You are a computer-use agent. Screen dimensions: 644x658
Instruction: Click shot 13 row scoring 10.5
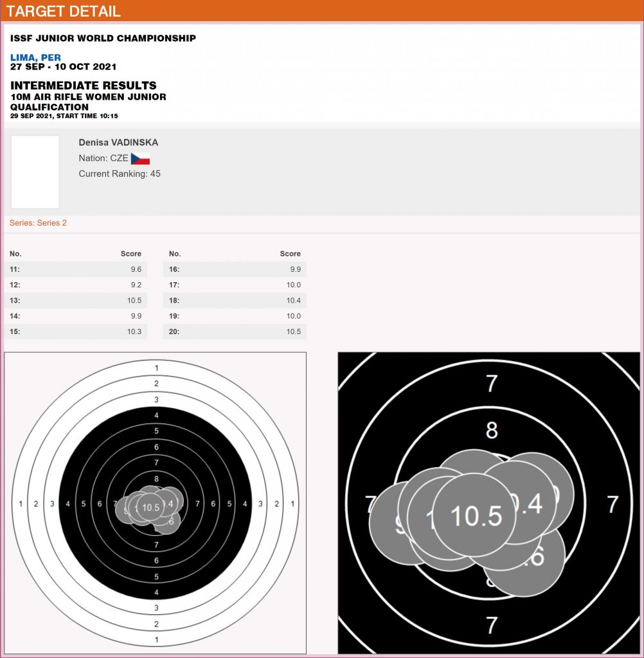point(76,300)
